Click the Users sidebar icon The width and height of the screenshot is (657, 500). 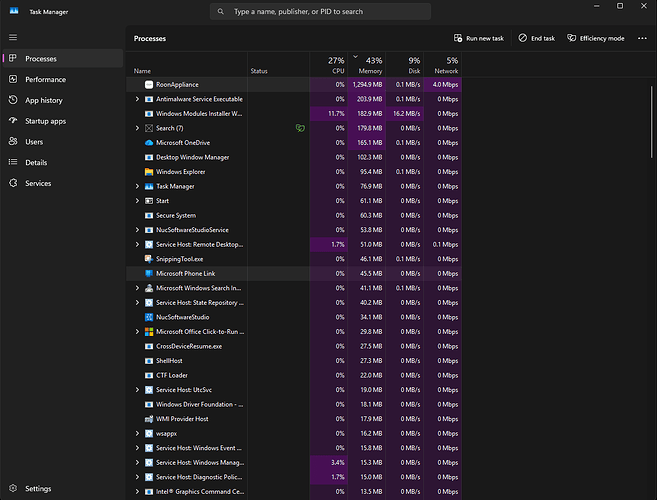pos(13,142)
